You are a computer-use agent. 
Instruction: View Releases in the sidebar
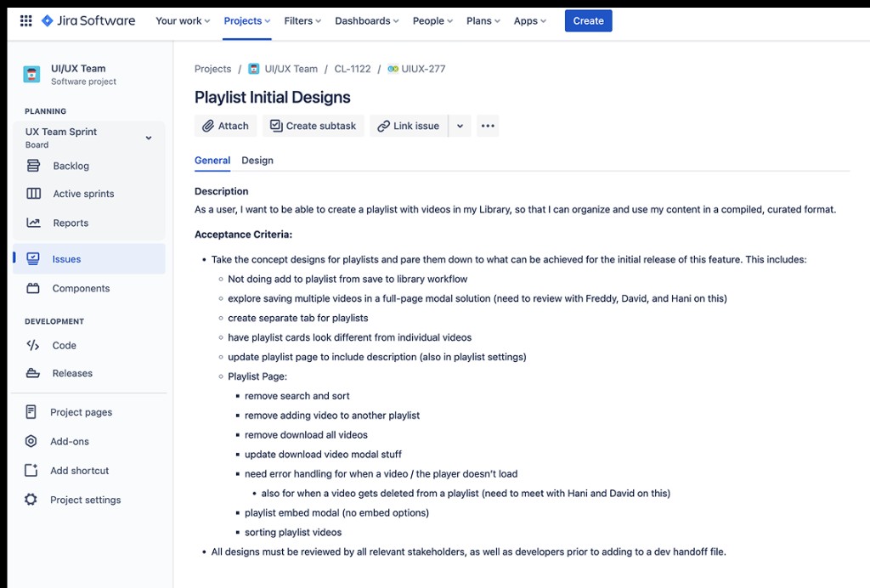(71, 373)
